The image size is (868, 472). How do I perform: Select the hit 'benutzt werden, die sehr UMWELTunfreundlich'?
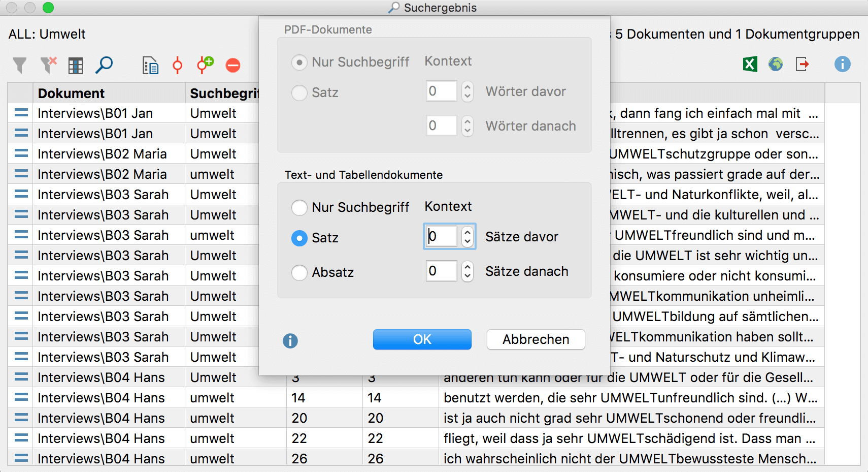pyautogui.click(x=630, y=397)
